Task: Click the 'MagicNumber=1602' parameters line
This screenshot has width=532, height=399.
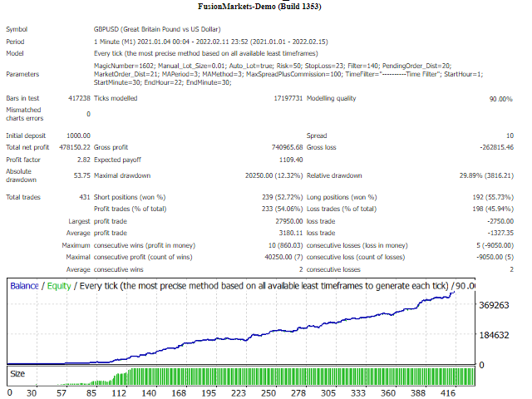Action: pos(273,66)
